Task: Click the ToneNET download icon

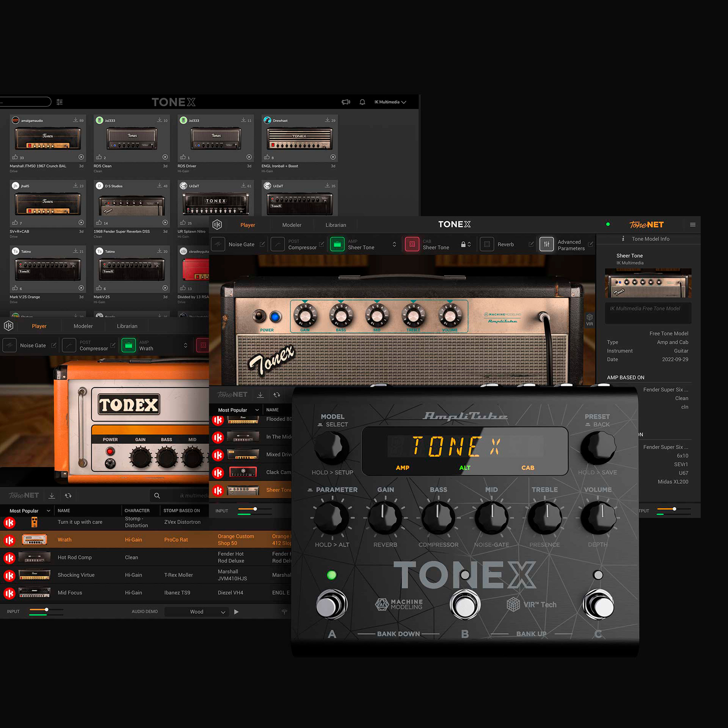Action: click(x=260, y=395)
